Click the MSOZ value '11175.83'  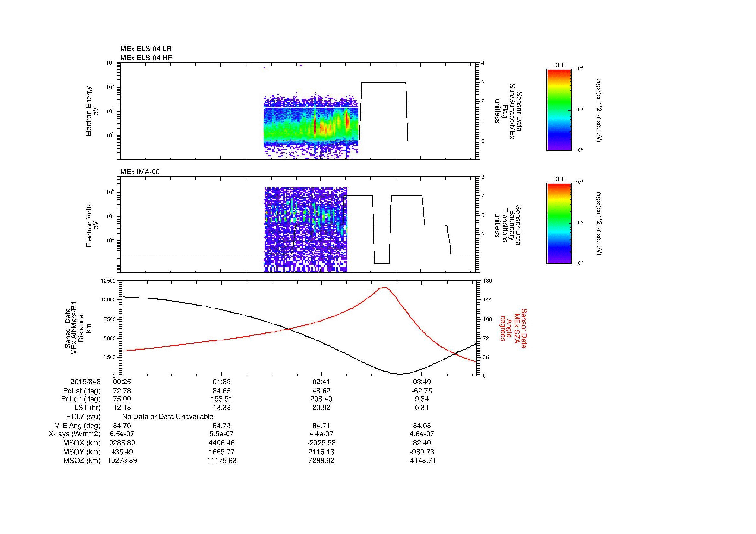222,461
